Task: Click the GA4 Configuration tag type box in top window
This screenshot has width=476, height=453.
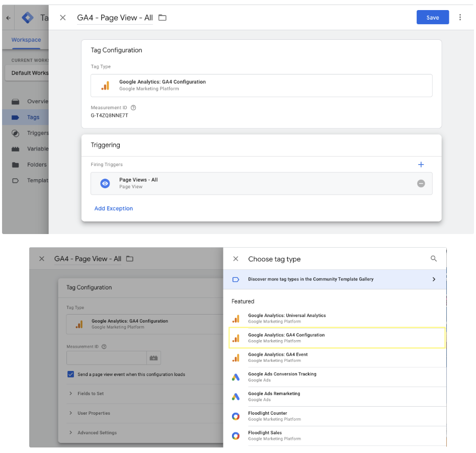Action: tap(261, 86)
